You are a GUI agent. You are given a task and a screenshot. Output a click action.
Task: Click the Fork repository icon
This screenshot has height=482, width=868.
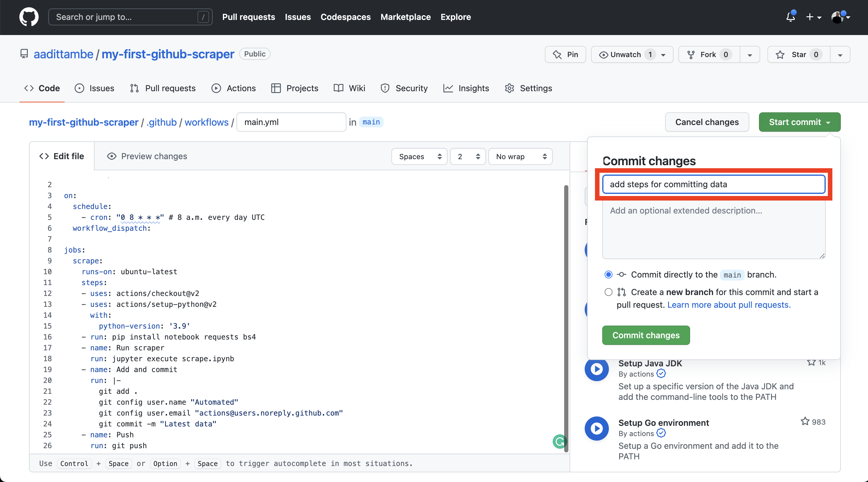click(691, 54)
